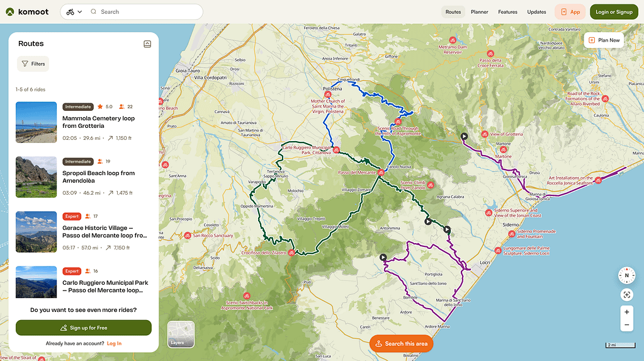
Task: Select Spropoli Beach loop from Amendolèa
Action: [98, 177]
